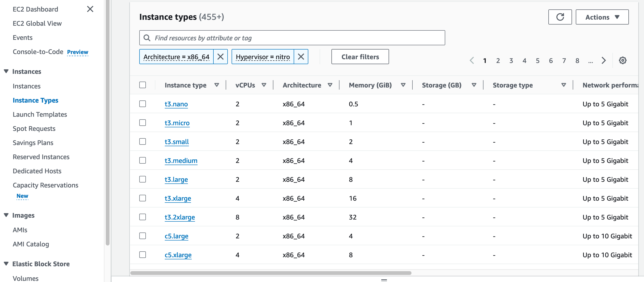
Task: Sort by Memory (GiB) column arrow
Action: tap(403, 85)
